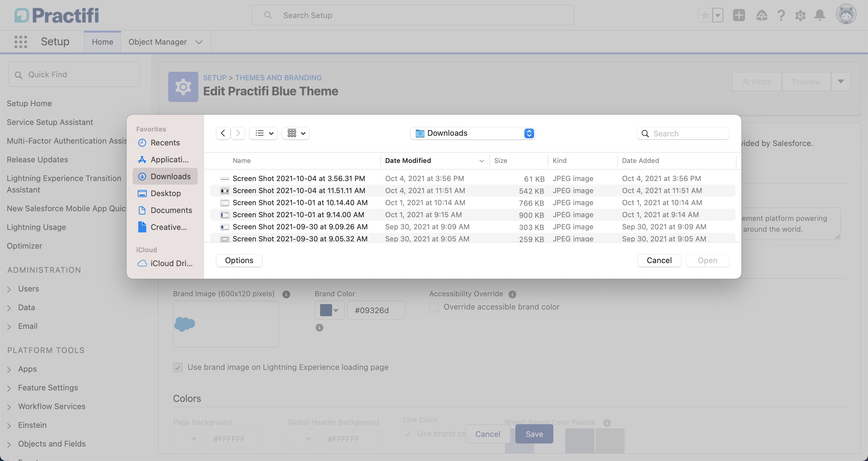Click the Accessibility Override info icon
Viewport: 868px width, 461px height.
click(x=512, y=294)
